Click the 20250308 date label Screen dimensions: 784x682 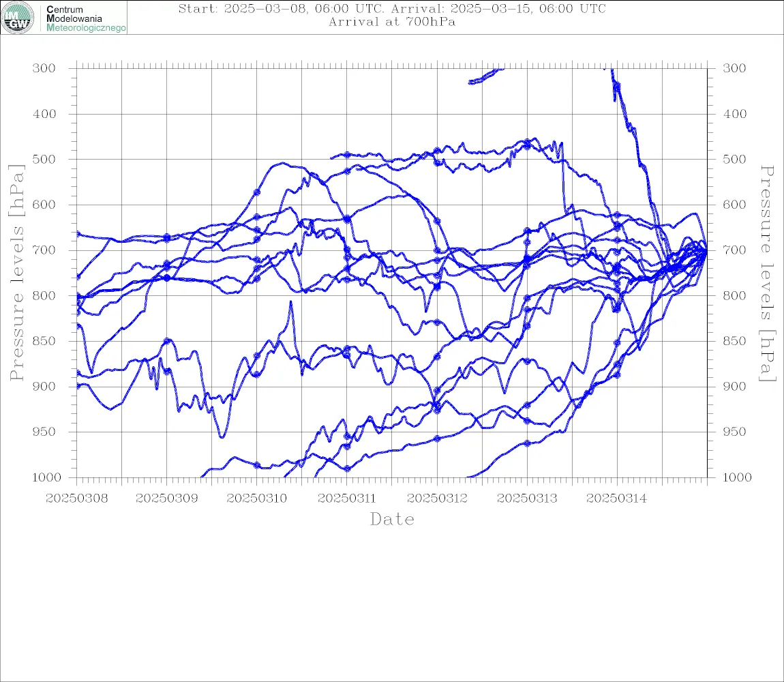click(76, 499)
